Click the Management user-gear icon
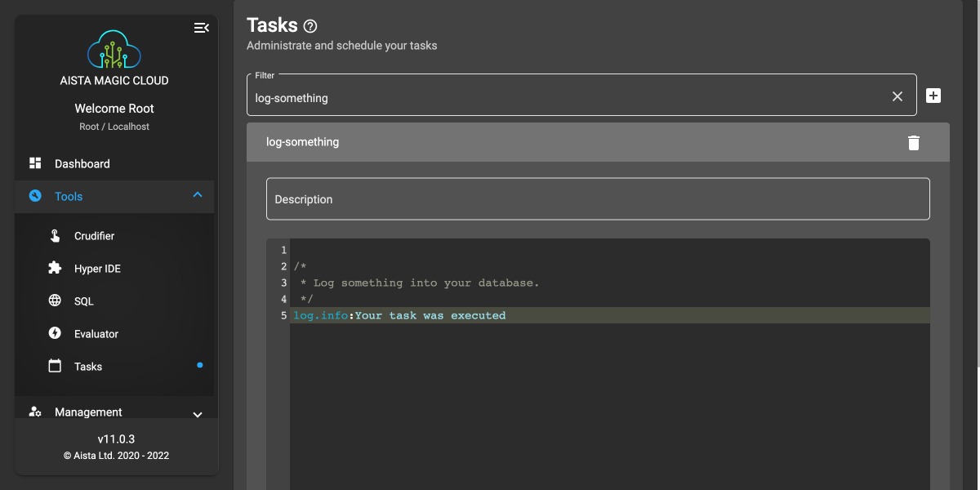 coord(35,412)
